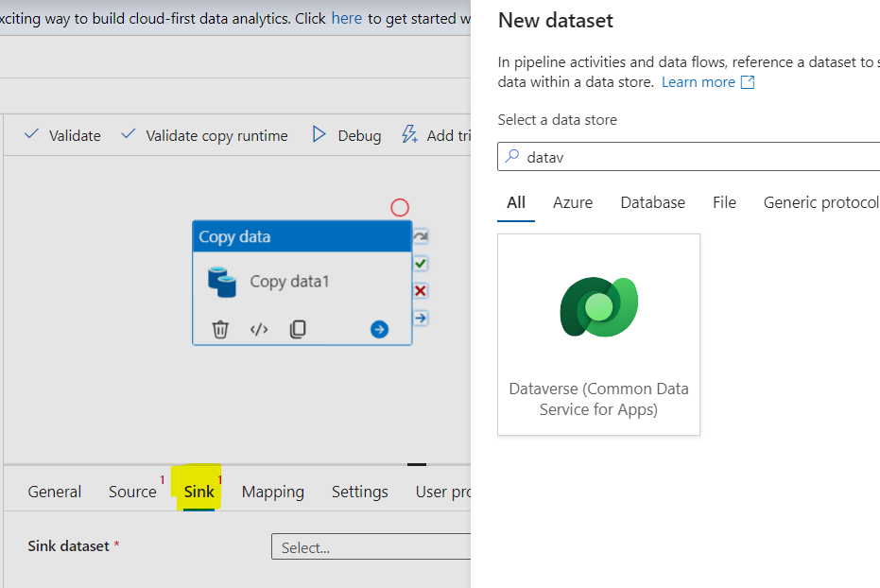
Task: Select the Azure data store category
Action: click(x=573, y=202)
